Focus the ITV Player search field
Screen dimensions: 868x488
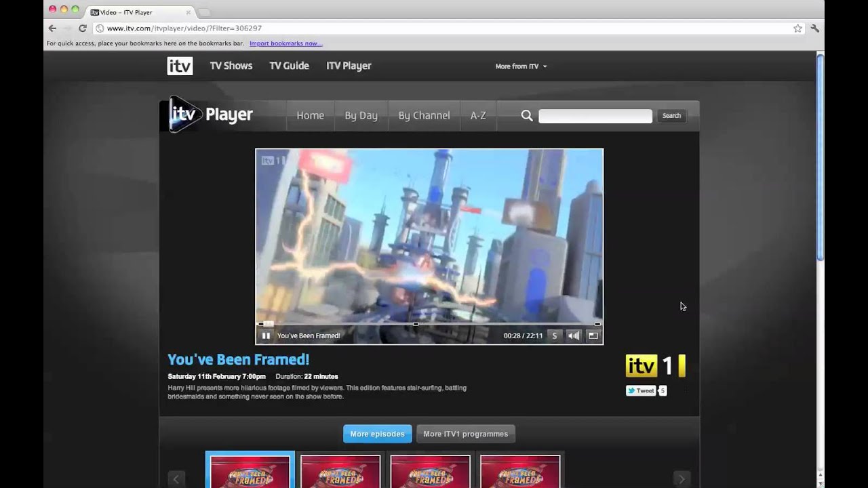pos(595,116)
